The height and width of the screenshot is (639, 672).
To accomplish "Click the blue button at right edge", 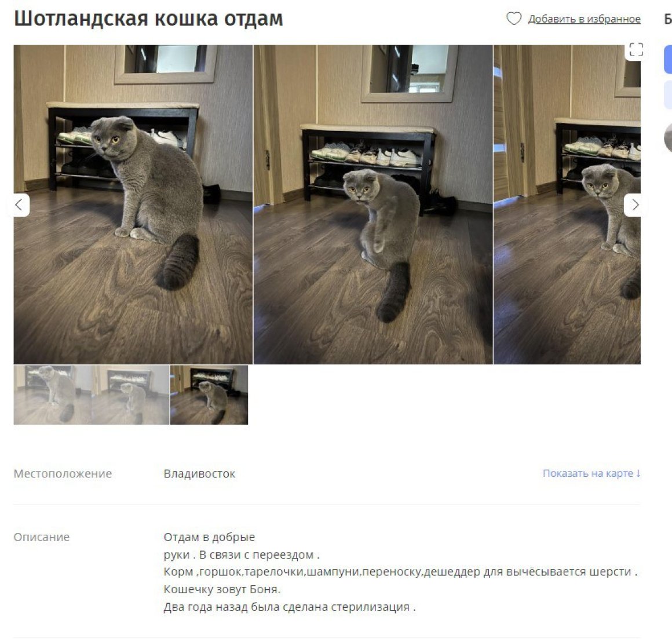I will click(668, 59).
